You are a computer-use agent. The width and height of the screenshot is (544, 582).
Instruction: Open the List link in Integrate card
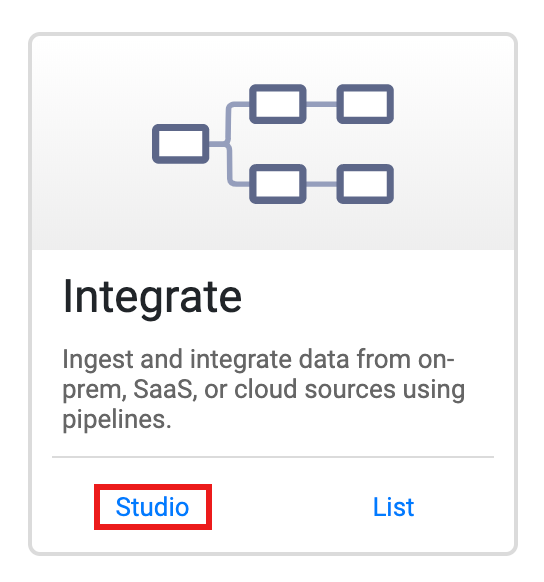393,507
